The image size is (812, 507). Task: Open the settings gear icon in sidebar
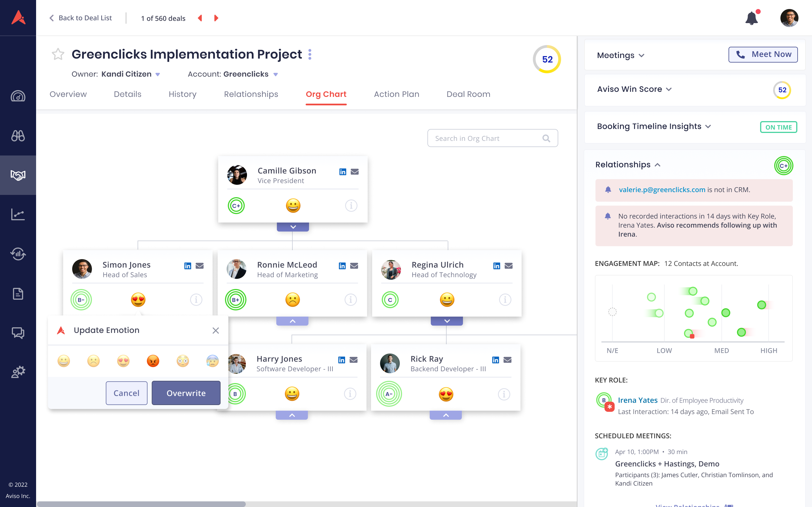[x=18, y=372]
